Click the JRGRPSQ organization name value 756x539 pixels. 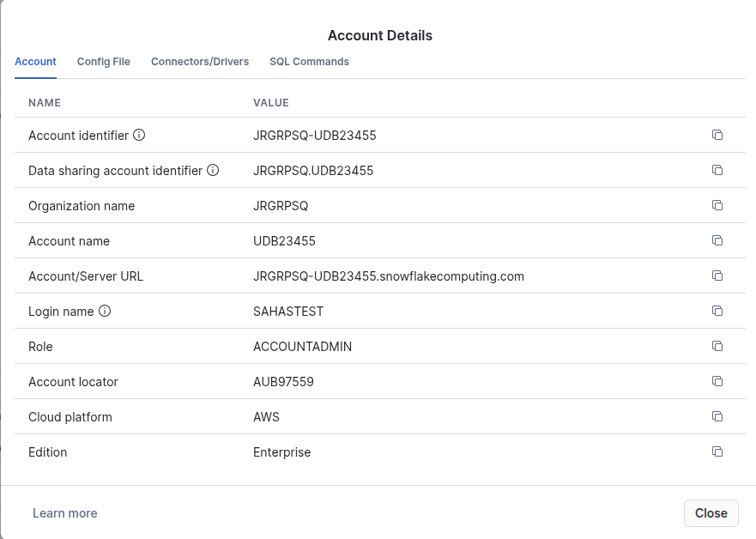pos(281,206)
